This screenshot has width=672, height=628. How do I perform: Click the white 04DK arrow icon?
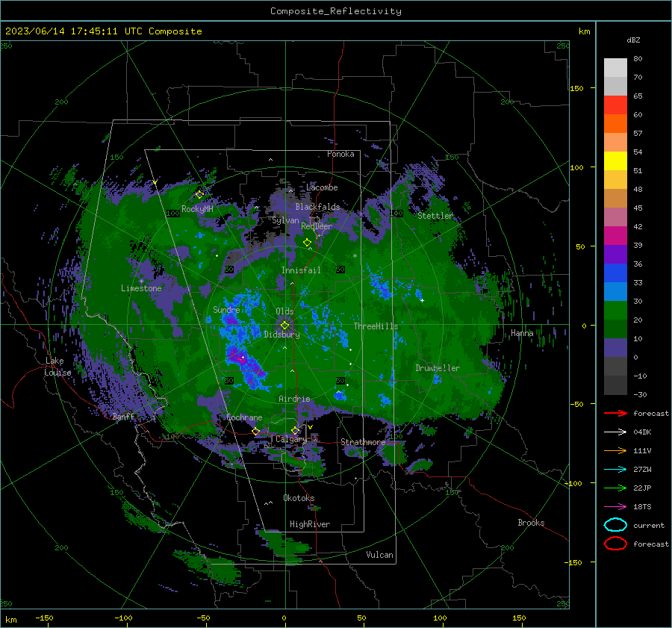point(615,432)
